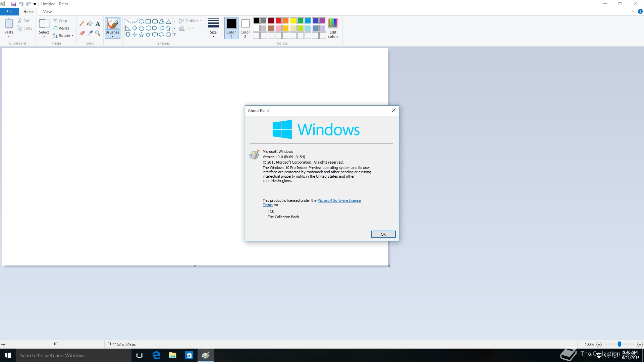Click the Paint taskbar icon
The image size is (644, 362).
point(206,355)
